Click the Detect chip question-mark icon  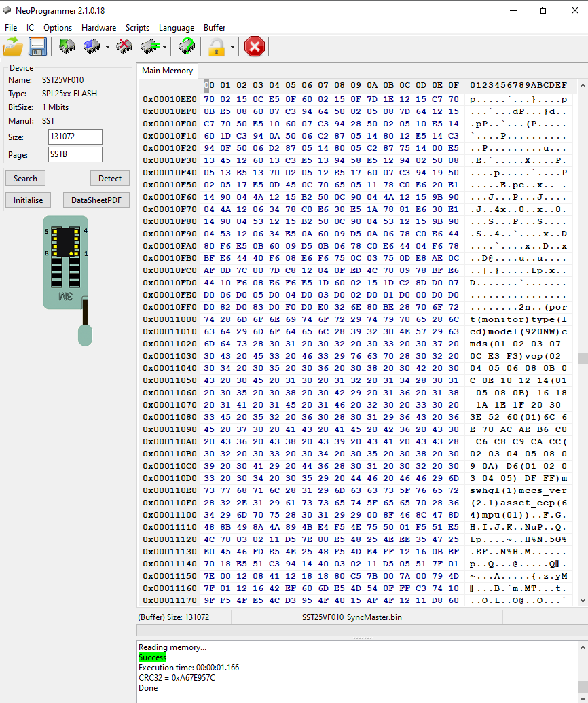(x=187, y=46)
